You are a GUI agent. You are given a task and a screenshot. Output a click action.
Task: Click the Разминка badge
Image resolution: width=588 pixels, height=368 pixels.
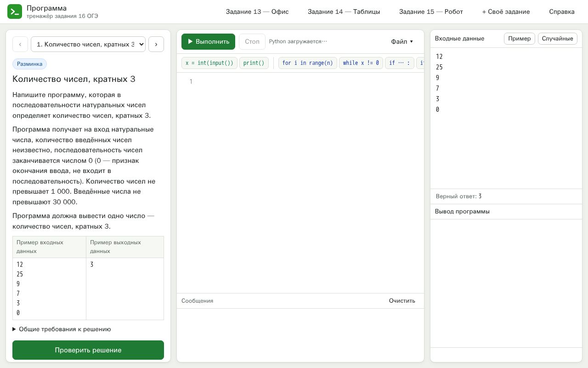(x=30, y=64)
